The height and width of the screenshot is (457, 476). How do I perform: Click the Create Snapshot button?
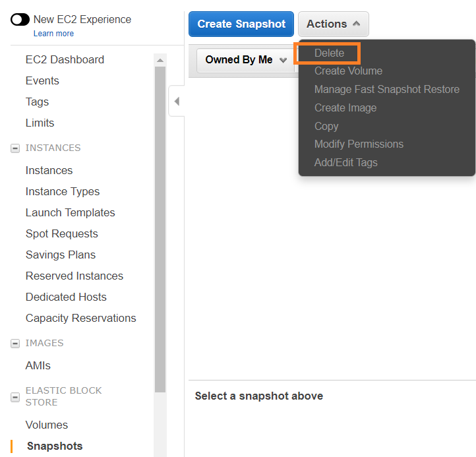click(x=241, y=24)
